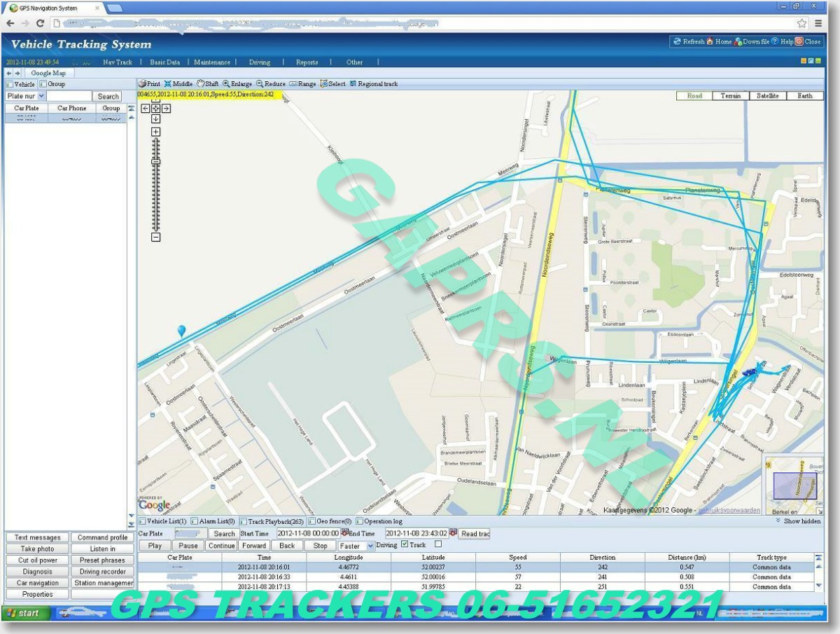Click the Read track button
This screenshot has width=840, height=634.
pos(474,534)
